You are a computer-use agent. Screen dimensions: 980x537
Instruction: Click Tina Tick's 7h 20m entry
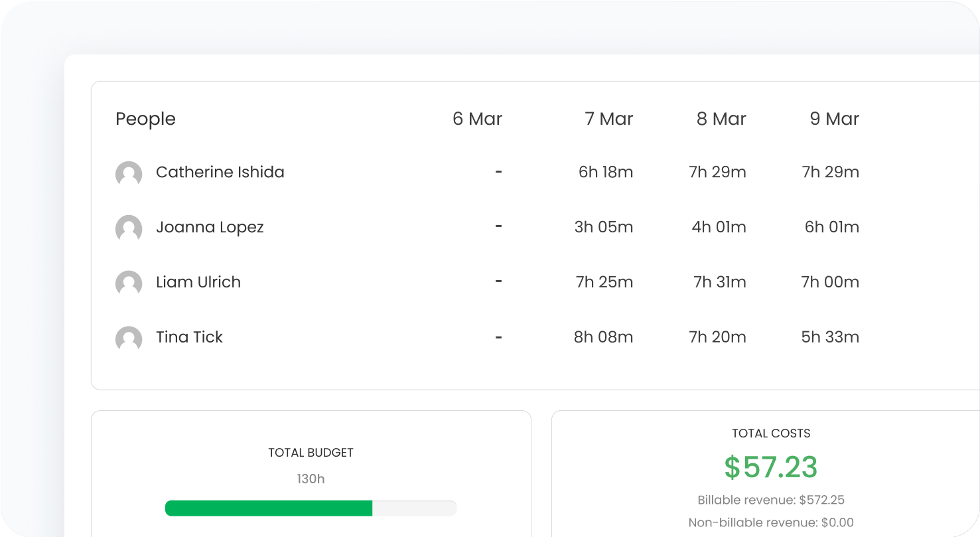point(718,337)
